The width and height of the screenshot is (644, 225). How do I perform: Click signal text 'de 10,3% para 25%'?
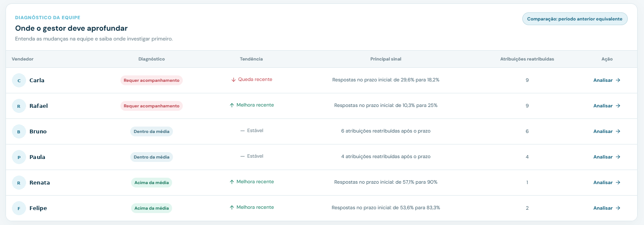416,105
